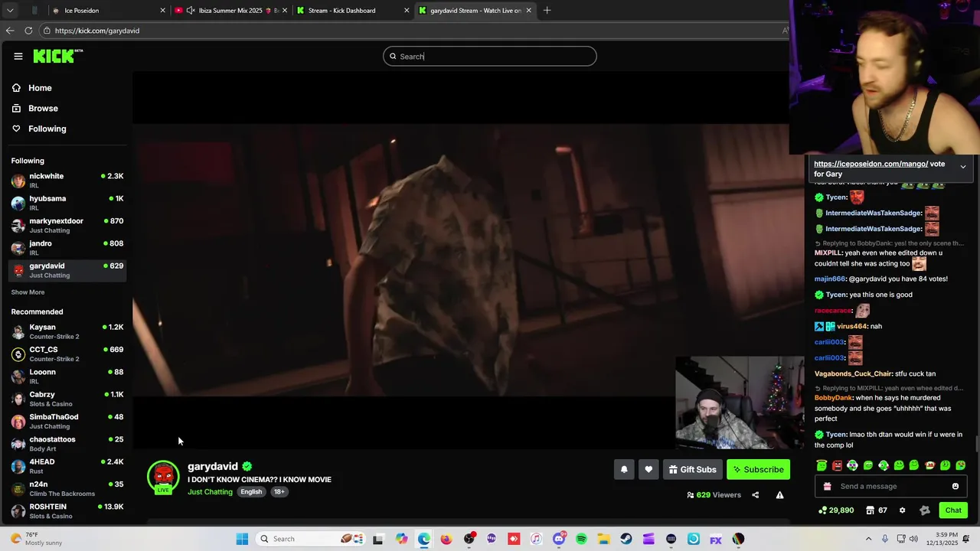Close the gardavid Stream tab
Screen dimensions: 980x551
(x=528, y=11)
